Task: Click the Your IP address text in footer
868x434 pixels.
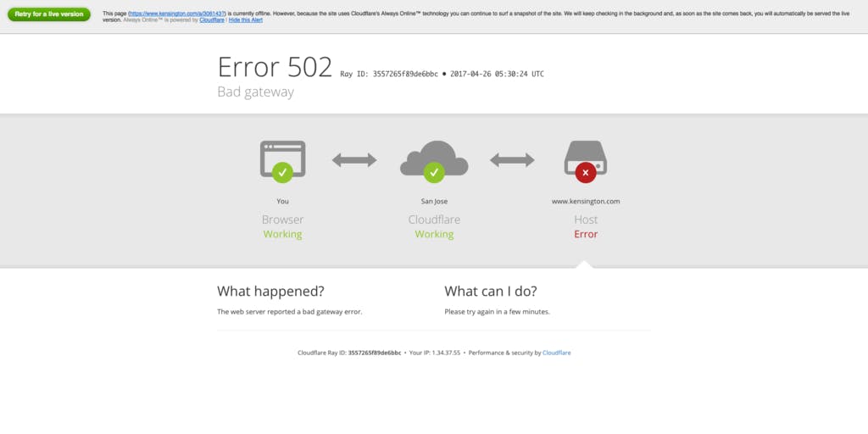Action: click(x=435, y=353)
